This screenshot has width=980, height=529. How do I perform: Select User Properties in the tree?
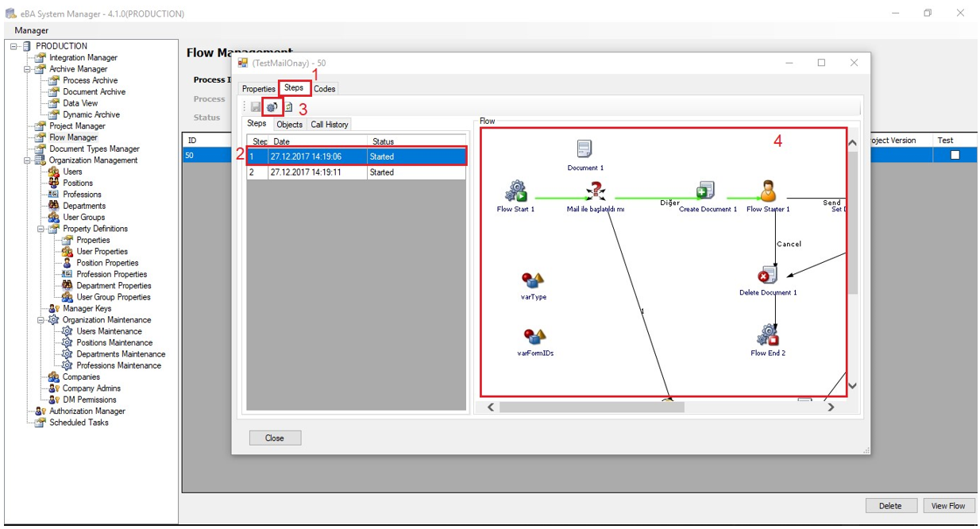coord(102,252)
